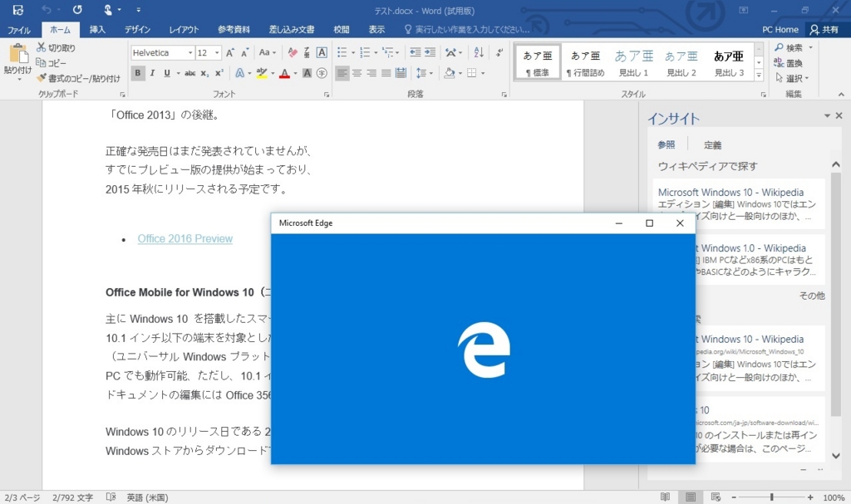Apply the enclosed character border icon
The image size is (851, 504).
(322, 52)
